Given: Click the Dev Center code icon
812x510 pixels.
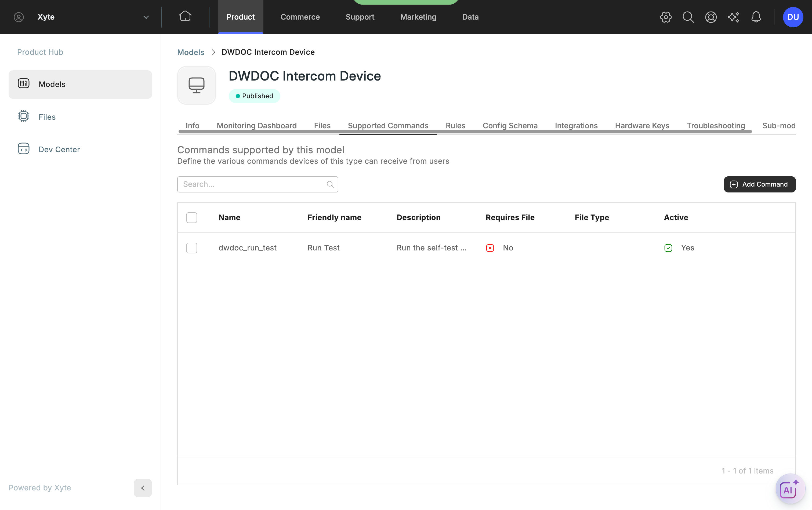Looking at the screenshot, I should [24, 149].
